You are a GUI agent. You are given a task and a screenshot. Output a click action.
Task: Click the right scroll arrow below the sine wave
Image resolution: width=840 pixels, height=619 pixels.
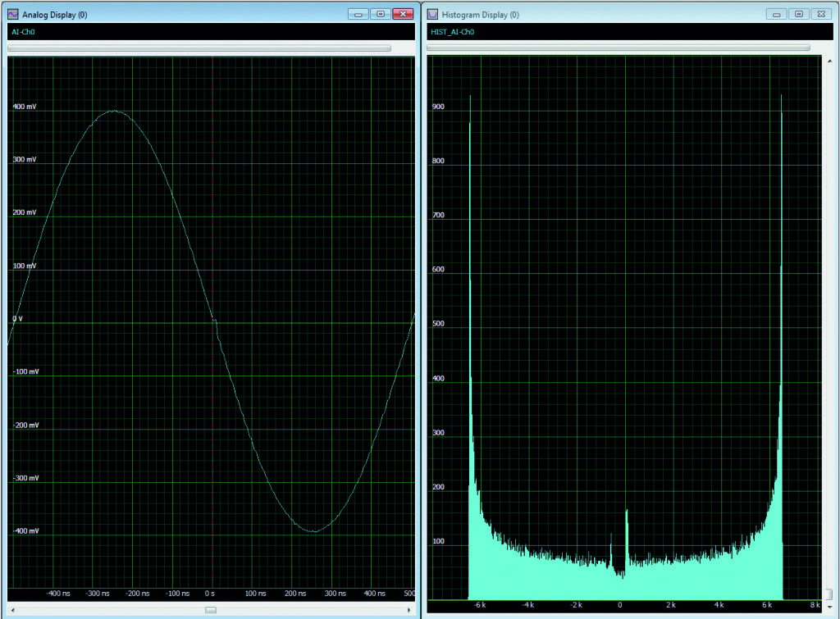coord(409,610)
